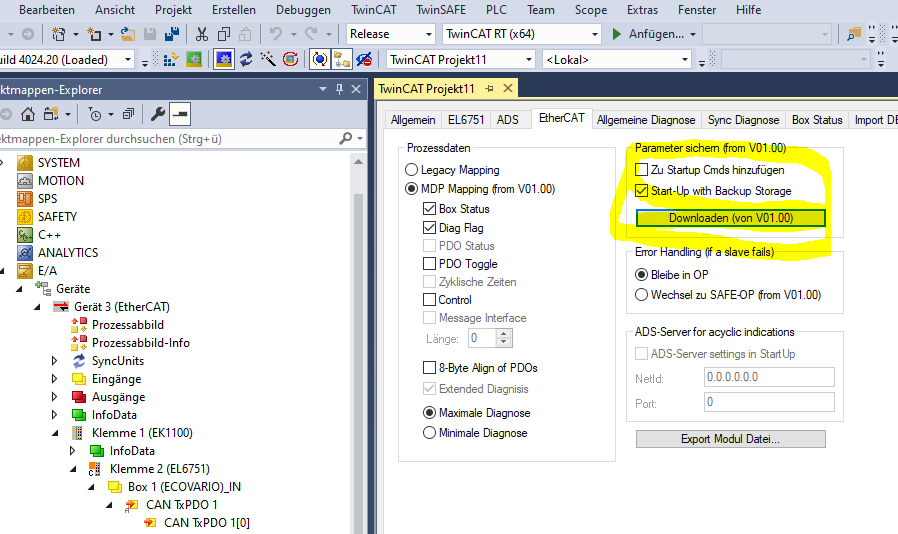Click the search magnifier in Explorer search box
Image resolution: width=898 pixels, height=534 pixels.
(x=345, y=139)
